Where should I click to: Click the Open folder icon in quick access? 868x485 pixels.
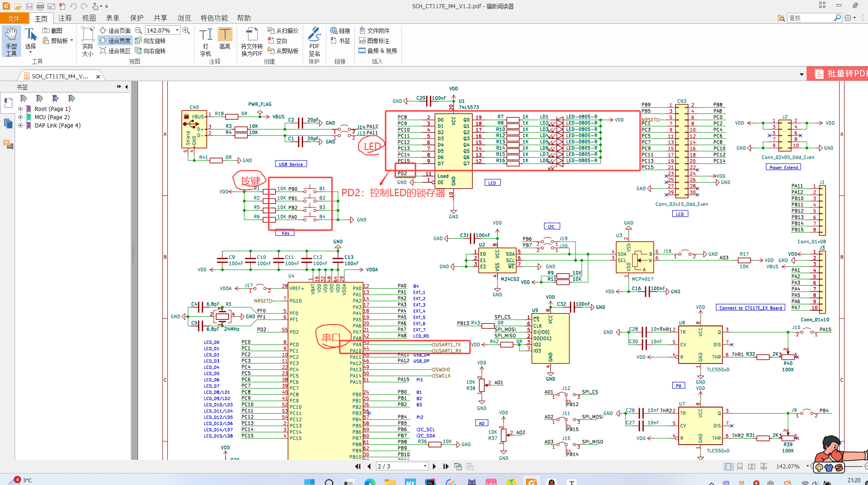point(18,6)
